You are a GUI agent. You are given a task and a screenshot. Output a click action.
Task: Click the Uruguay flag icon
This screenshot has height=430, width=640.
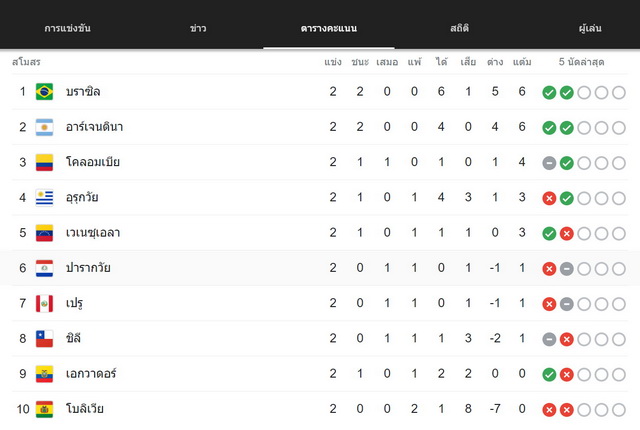(x=44, y=197)
